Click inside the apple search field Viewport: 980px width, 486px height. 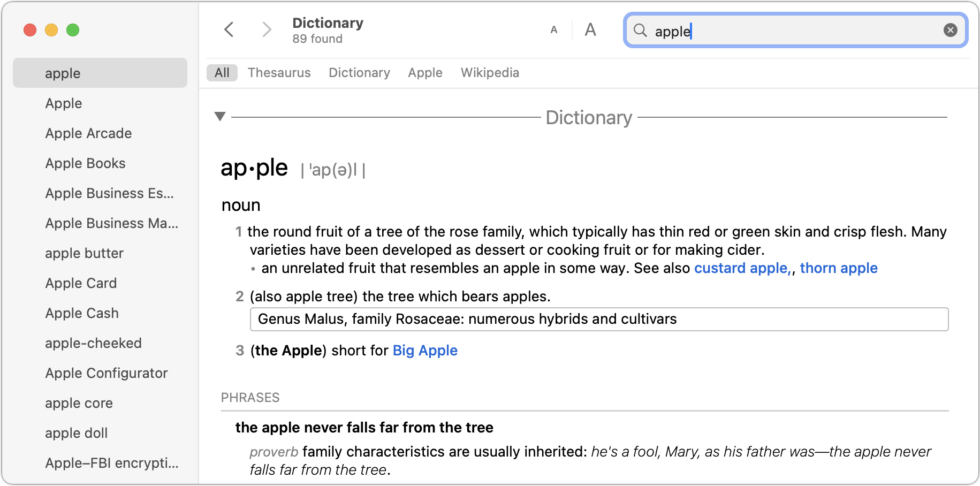point(790,31)
